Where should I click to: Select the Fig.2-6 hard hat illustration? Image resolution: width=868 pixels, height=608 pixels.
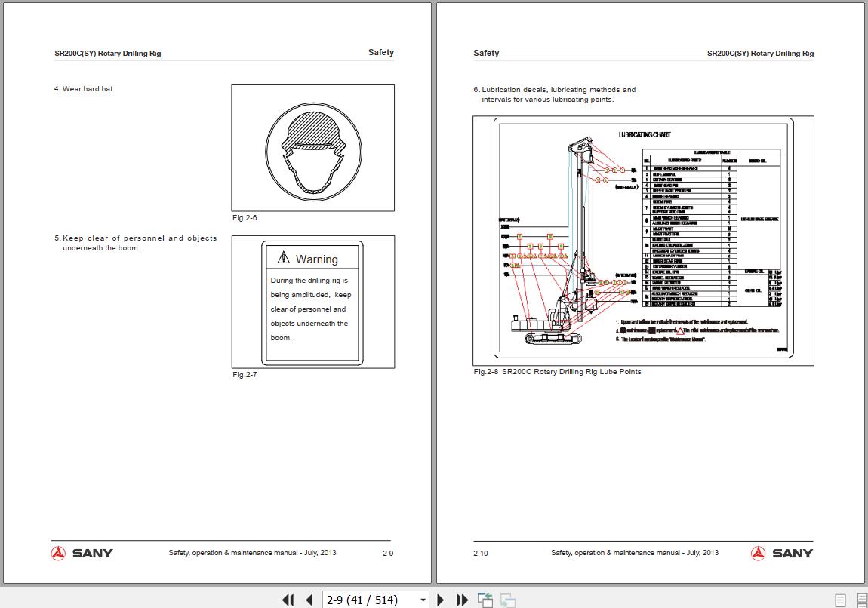coord(312,148)
